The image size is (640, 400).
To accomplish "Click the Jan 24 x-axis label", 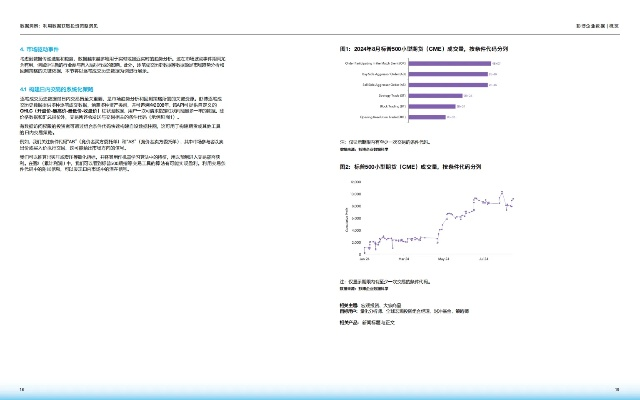I will tap(364, 258).
